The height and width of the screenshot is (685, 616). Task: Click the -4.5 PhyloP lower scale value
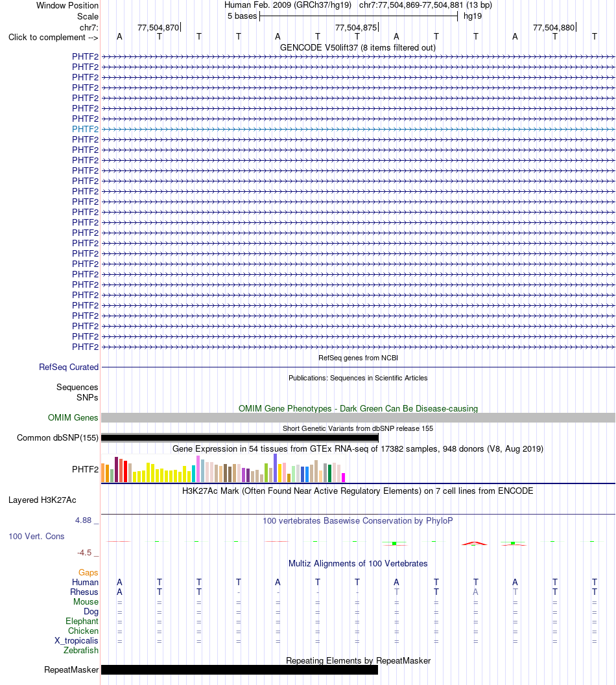pos(84,553)
